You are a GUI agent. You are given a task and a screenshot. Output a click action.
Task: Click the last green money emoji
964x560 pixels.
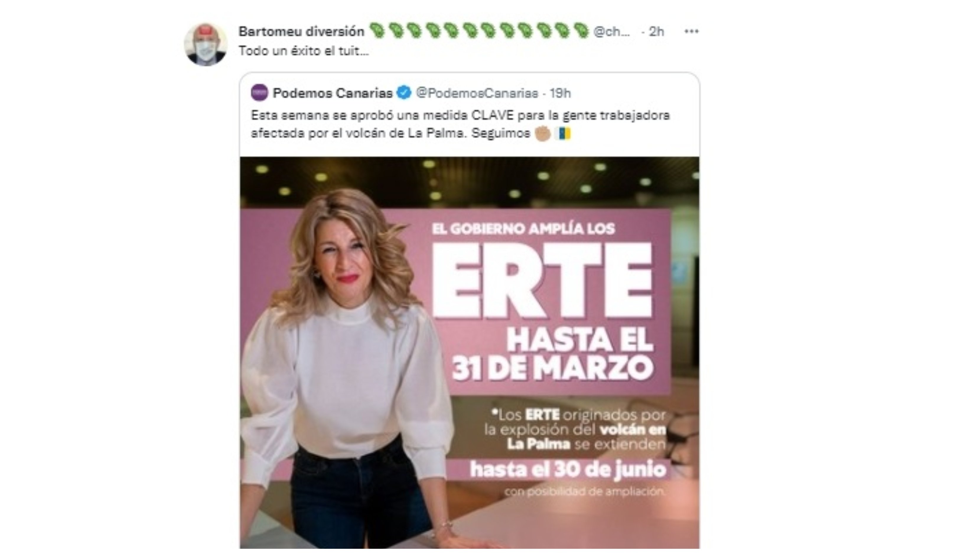tap(581, 31)
